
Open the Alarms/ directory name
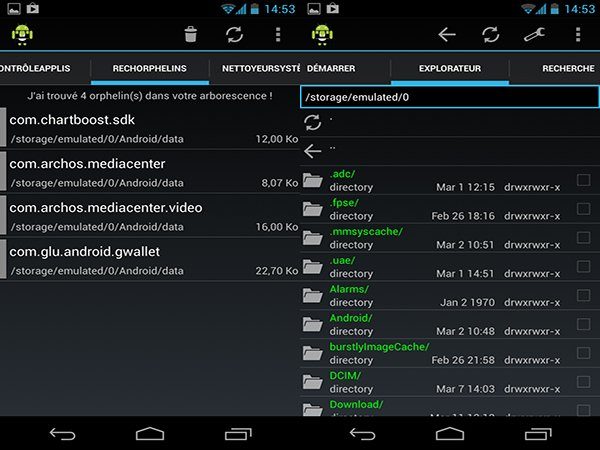coord(349,289)
